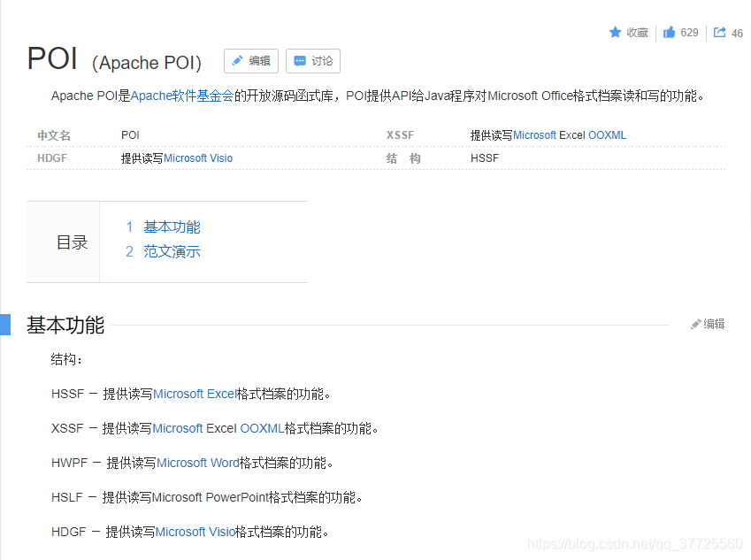751x560 pixels.
Task: Click the number 2 in the contents list
Action: point(129,251)
